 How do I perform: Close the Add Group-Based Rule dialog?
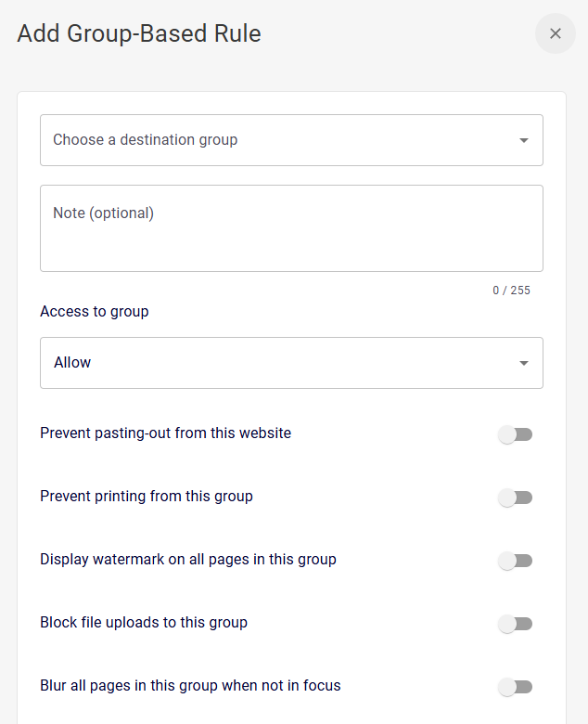coord(555,33)
